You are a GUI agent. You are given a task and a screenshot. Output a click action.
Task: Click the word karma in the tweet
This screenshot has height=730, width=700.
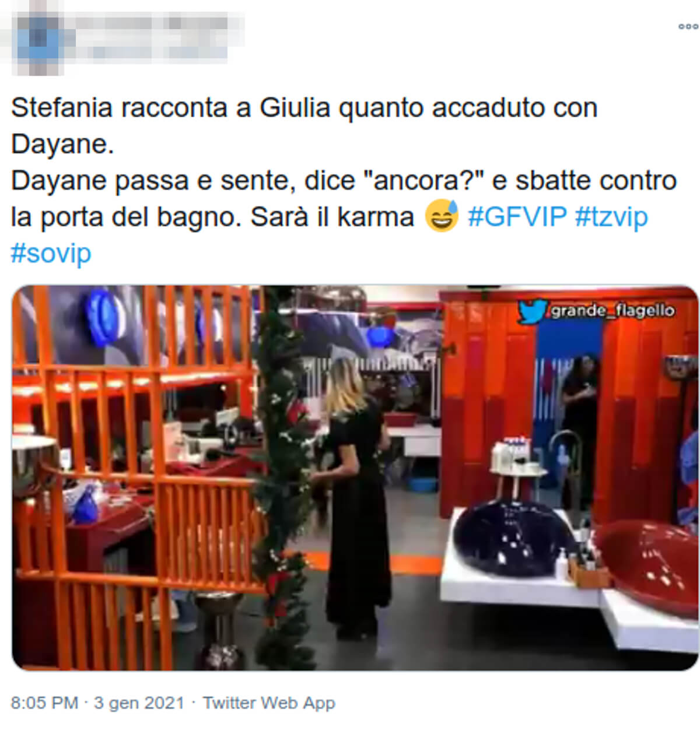pos(376,217)
